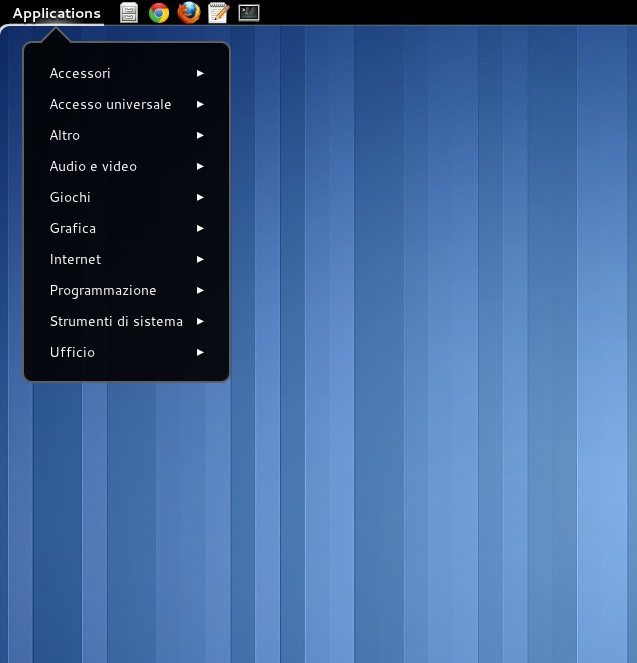637x663 pixels.
Task: Select Strumenti di sistema entry
Action: point(127,321)
